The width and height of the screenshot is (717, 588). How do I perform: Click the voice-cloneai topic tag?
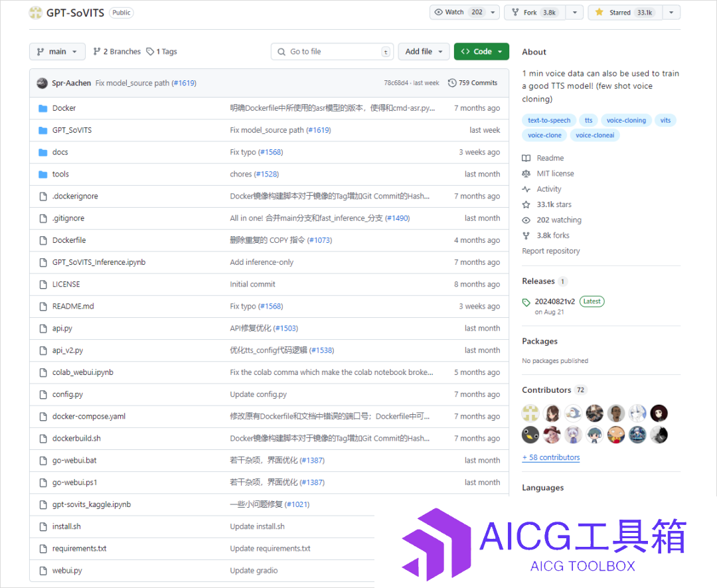coord(594,135)
